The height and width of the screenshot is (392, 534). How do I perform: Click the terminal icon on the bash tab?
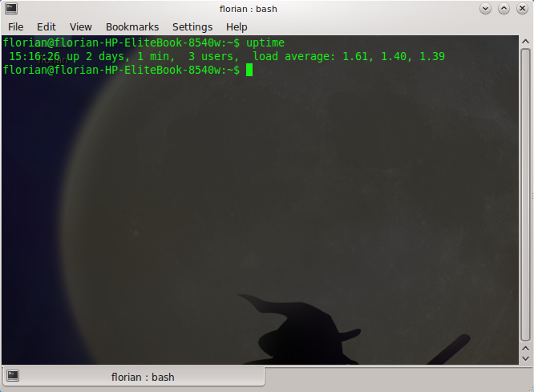click(x=13, y=376)
